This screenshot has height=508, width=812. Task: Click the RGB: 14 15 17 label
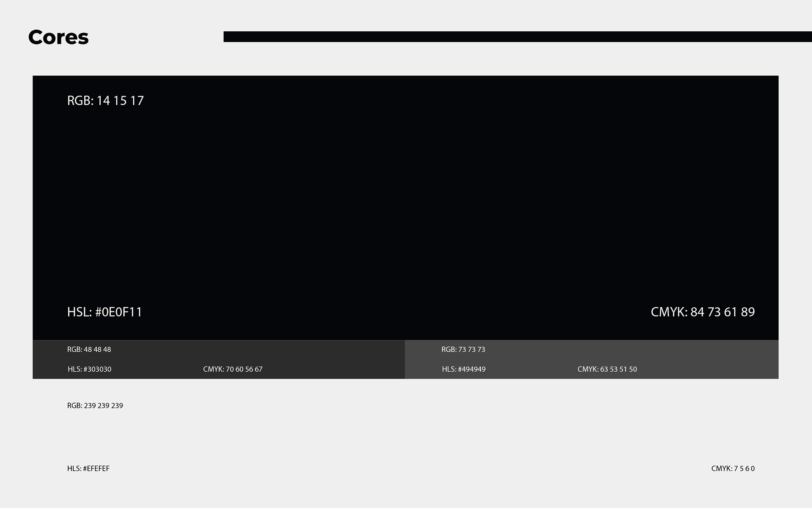[105, 101]
